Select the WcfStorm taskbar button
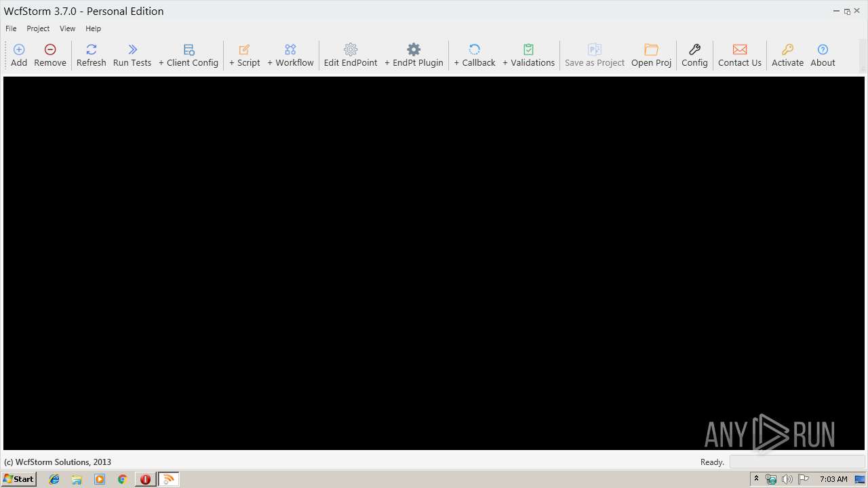This screenshot has height=488, width=868. (x=169, y=479)
